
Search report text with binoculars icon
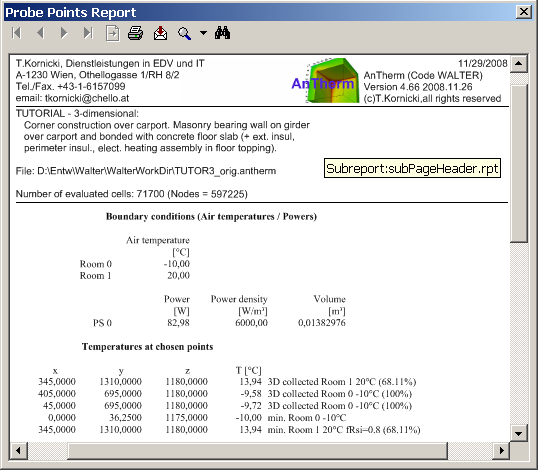tap(222, 33)
